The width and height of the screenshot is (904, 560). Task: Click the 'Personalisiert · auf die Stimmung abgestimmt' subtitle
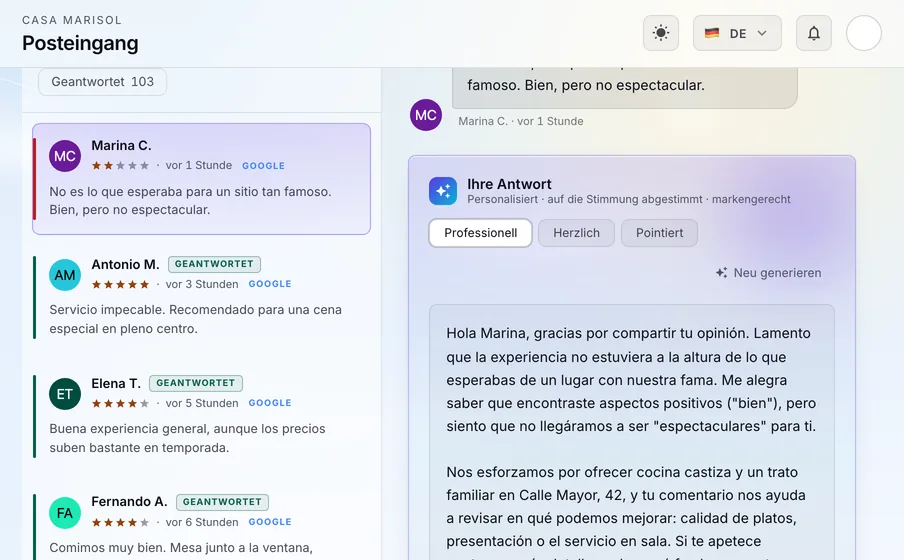[x=628, y=200]
